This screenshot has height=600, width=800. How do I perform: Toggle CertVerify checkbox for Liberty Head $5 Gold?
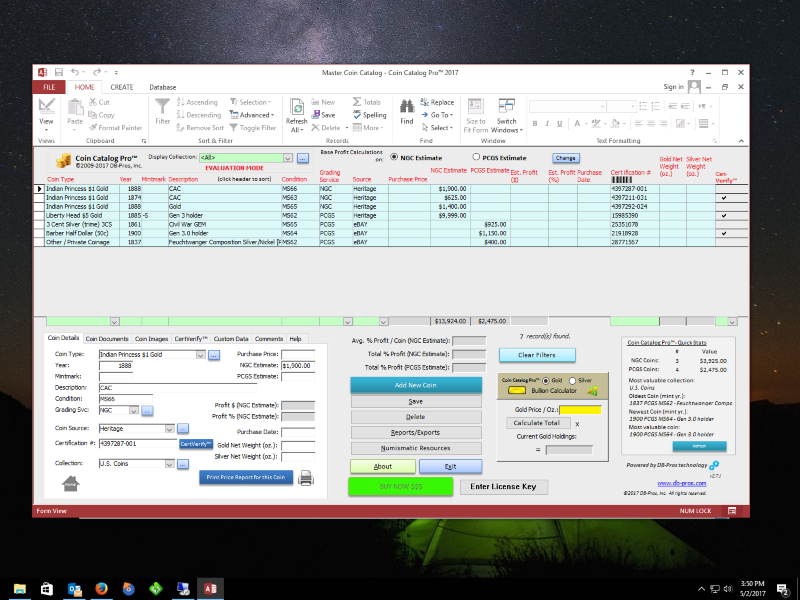coord(724,215)
